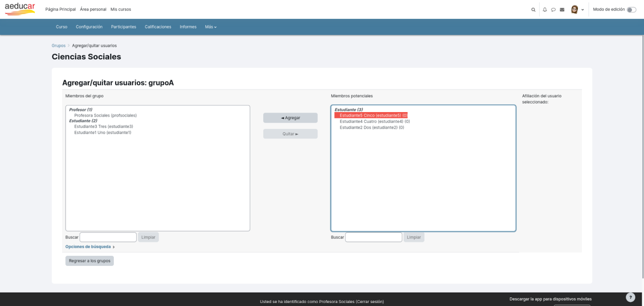The image size is (644, 306).
Task: Toggle Modo de edición switch
Action: pos(631,10)
